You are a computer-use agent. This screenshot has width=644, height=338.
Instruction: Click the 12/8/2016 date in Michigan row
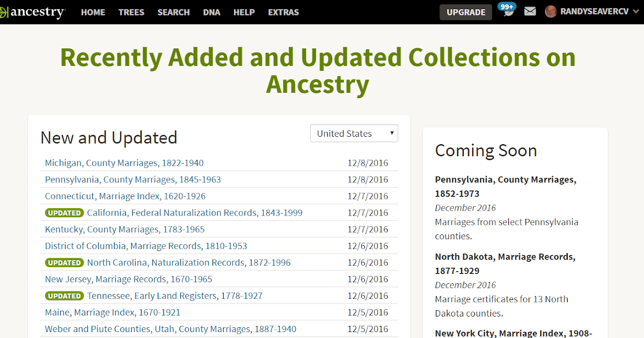pyautogui.click(x=368, y=163)
